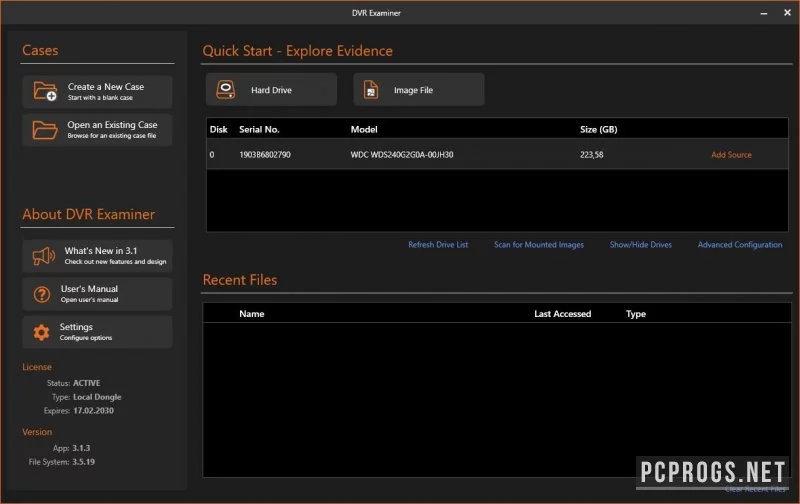Click the expiry date 17.02.2030
Viewport: 800px width, 504px height.
tap(93, 411)
